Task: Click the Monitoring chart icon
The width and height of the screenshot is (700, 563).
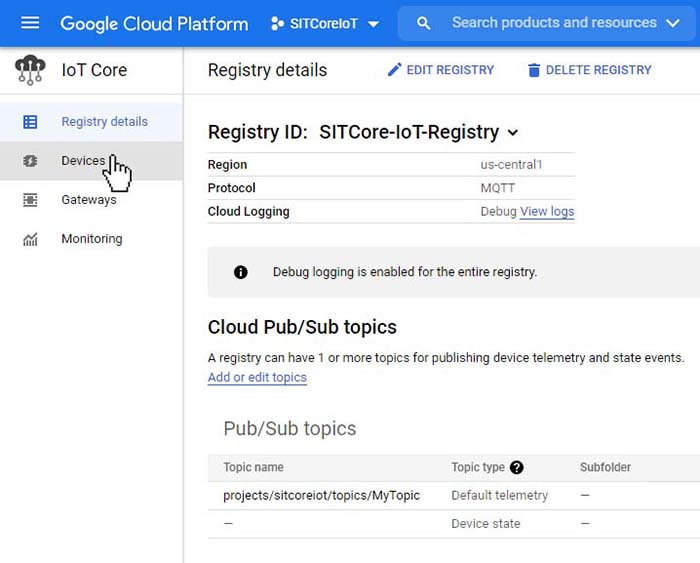Action: 30,239
